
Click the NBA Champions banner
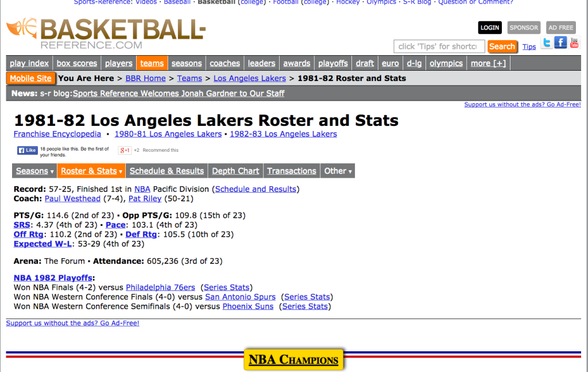293,360
